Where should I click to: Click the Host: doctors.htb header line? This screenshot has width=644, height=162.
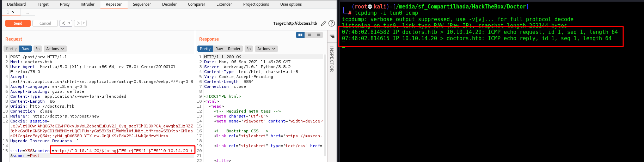(x=31, y=62)
